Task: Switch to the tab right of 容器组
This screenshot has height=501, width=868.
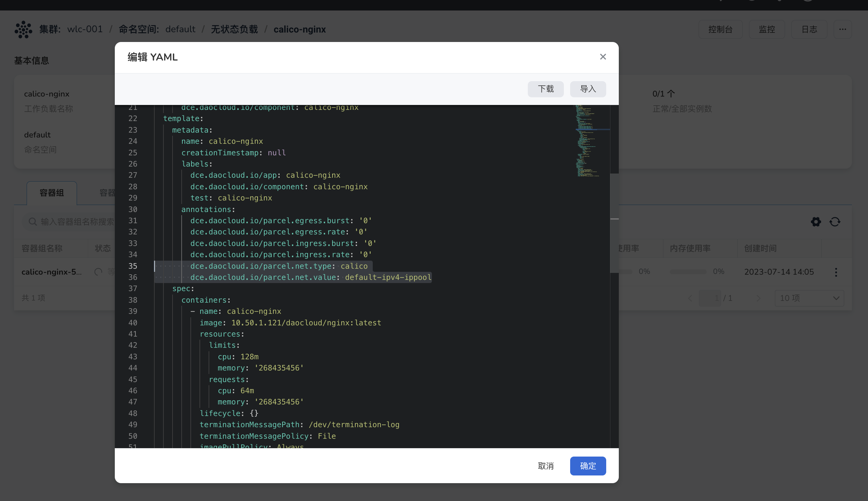Action: pyautogui.click(x=107, y=193)
